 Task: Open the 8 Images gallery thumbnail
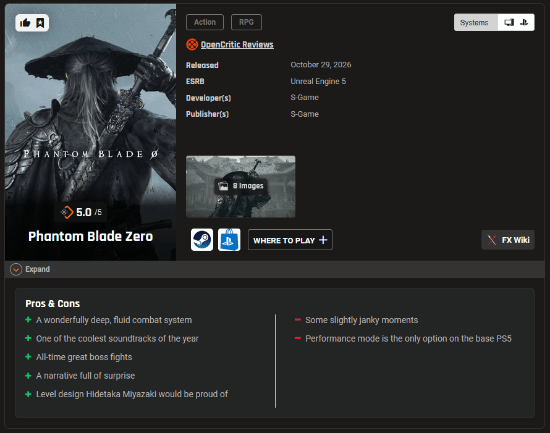pyautogui.click(x=241, y=187)
